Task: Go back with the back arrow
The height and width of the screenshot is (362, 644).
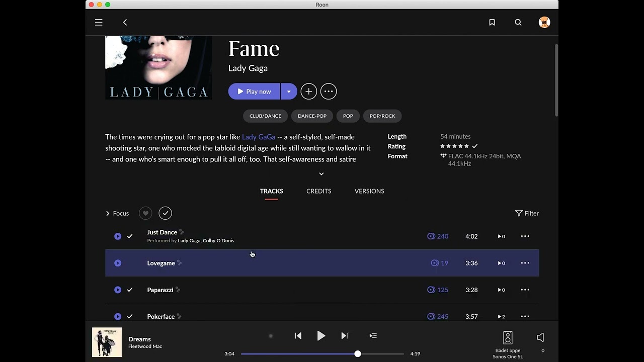Action: [x=125, y=22]
